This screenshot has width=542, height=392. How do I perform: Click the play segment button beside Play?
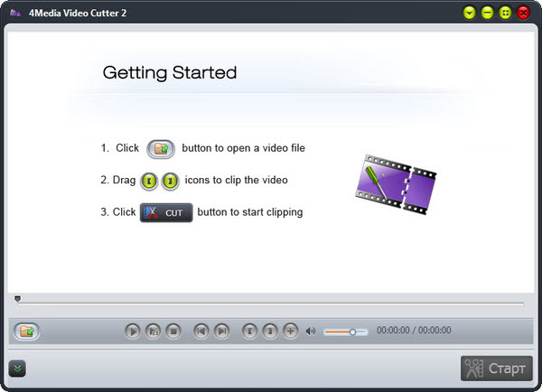tap(154, 331)
